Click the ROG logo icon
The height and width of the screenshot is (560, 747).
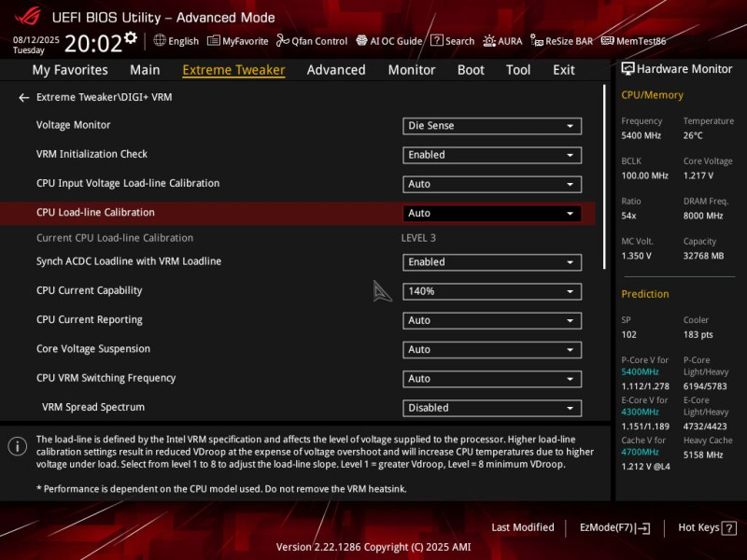coord(28,16)
